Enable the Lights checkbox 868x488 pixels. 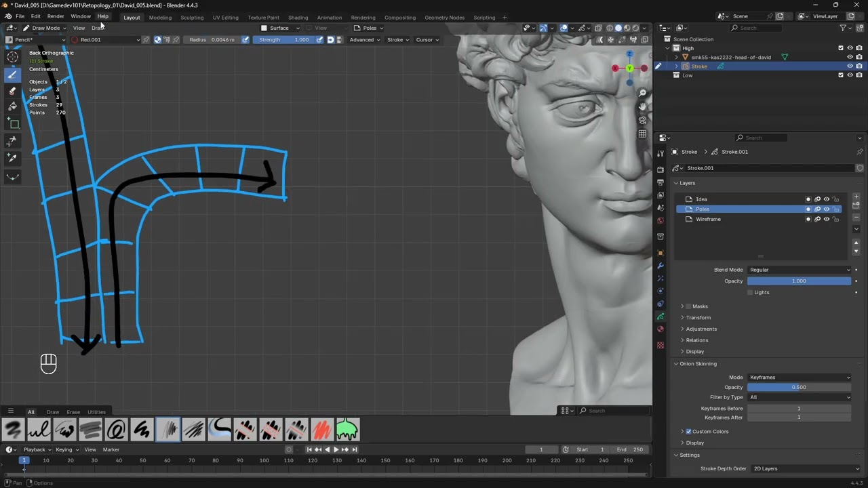750,292
